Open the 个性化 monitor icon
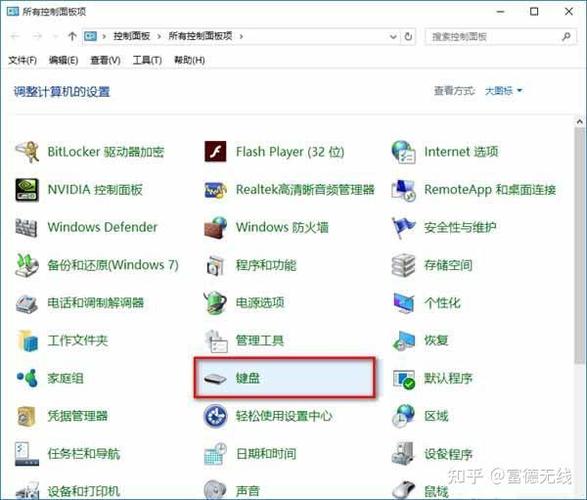587x500 pixels. (x=404, y=303)
